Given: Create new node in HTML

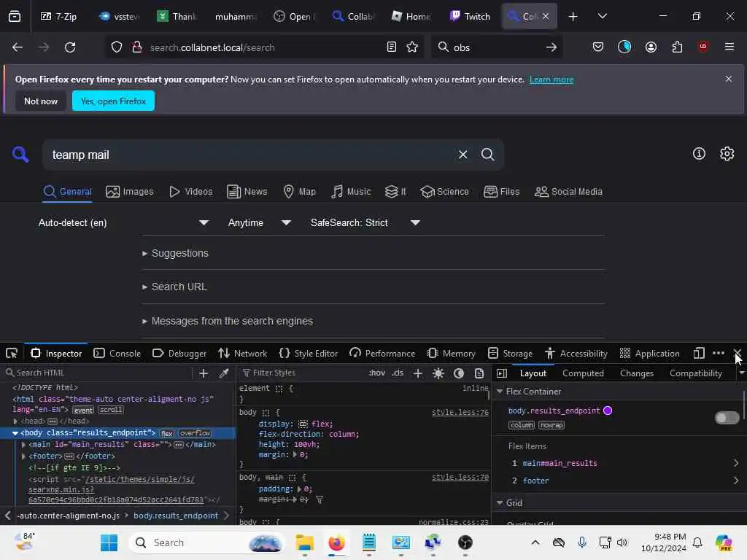Looking at the screenshot, I should (x=204, y=373).
